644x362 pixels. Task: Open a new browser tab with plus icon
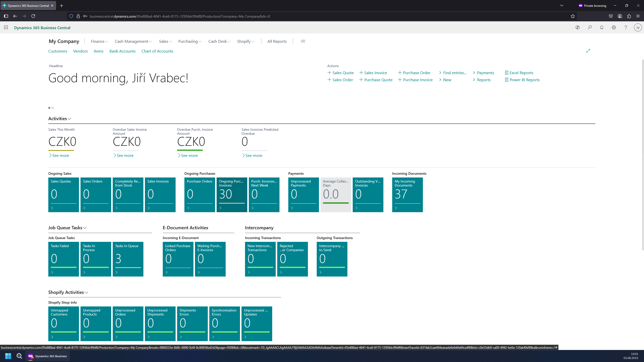[62, 6]
